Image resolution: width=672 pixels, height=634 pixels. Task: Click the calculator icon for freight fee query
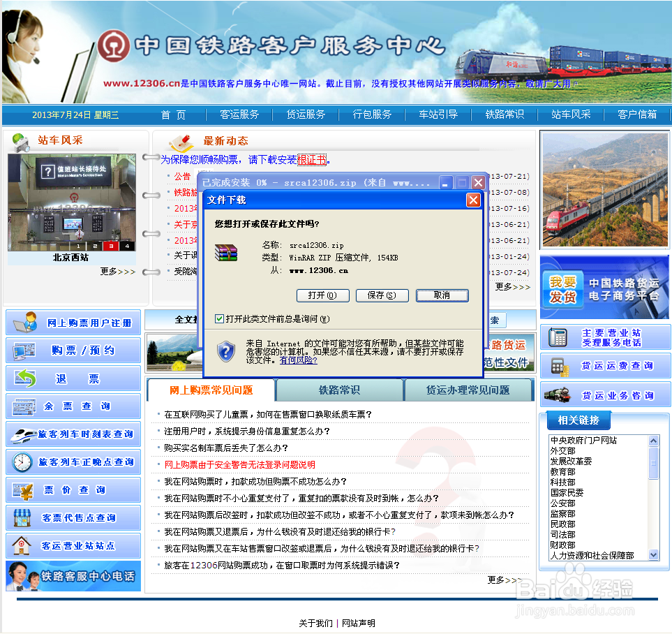[559, 367]
